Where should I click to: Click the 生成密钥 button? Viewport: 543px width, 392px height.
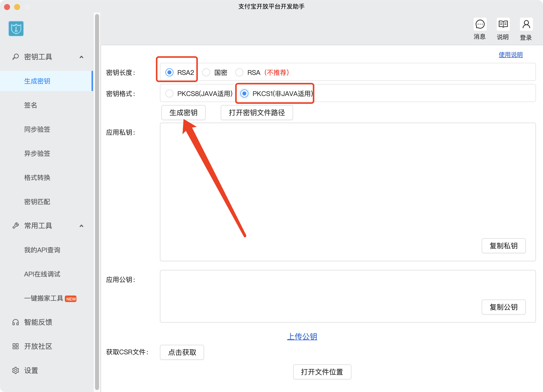[184, 113]
